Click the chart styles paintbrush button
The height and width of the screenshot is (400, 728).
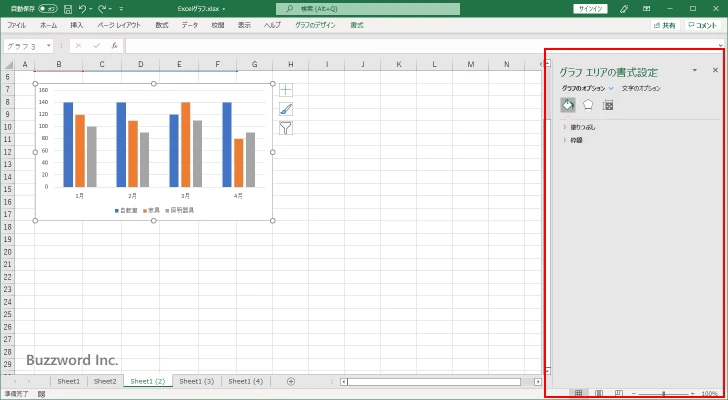coord(286,109)
